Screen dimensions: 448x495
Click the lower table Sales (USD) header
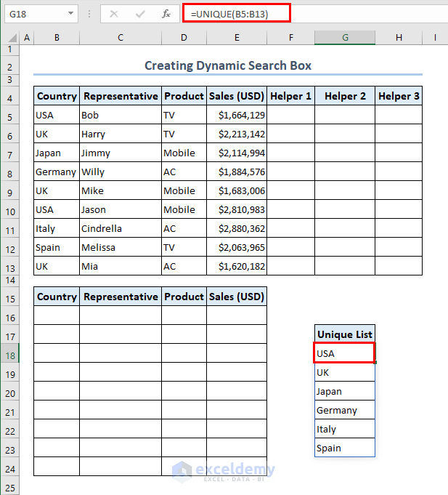pos(237,297)
